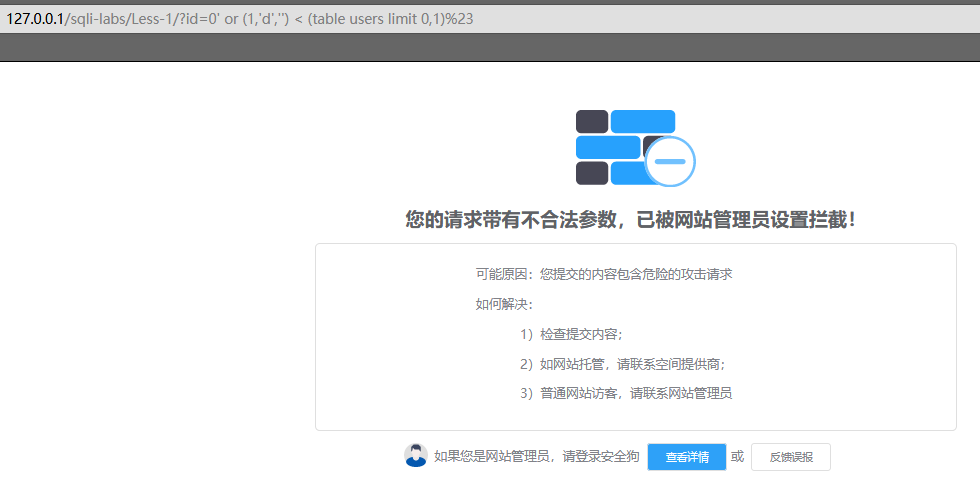Select step 3 请联系网站管理员 text
980x487 pixels.
point(626,394)
